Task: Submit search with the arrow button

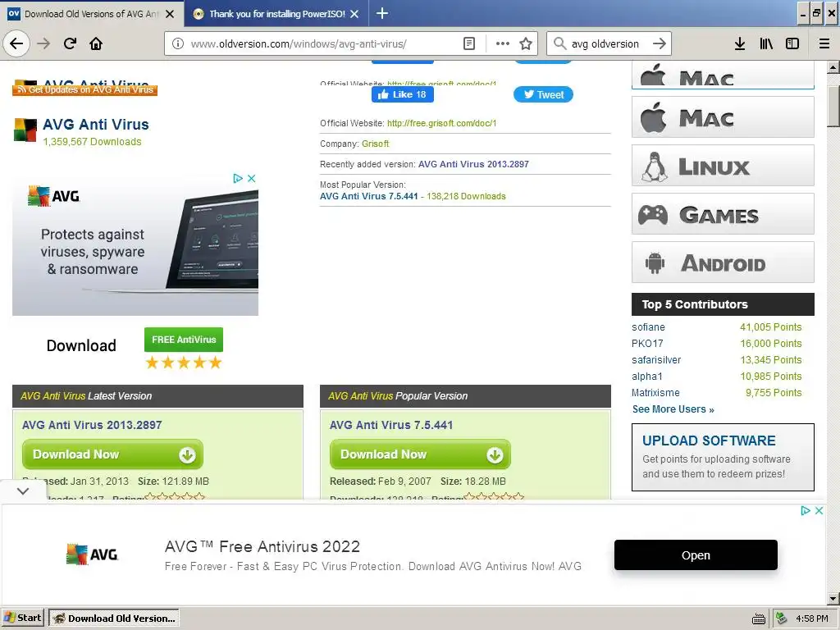Action: coord(660,43)
